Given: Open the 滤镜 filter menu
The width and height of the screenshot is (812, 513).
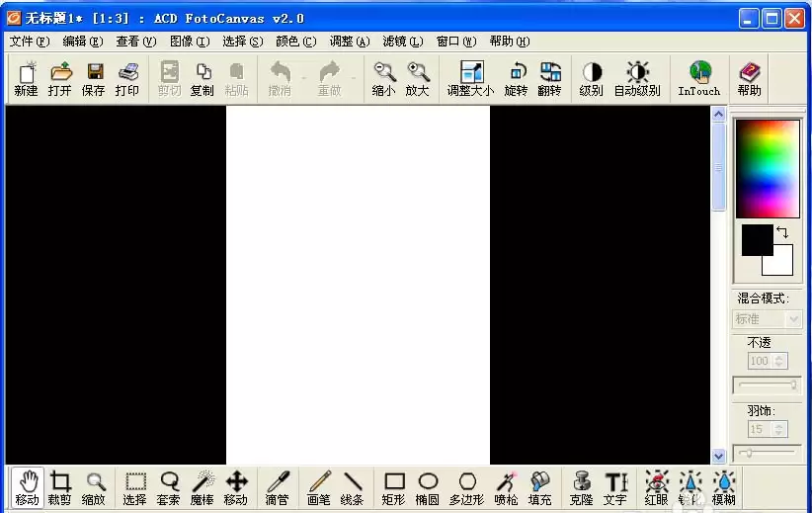Looking at the screenshot, I should 402,41.
